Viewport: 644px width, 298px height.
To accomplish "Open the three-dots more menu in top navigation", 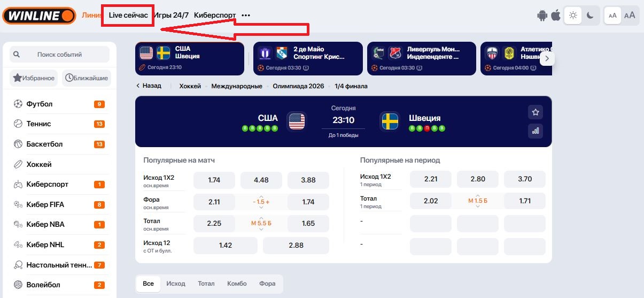I will click(246, 16).
